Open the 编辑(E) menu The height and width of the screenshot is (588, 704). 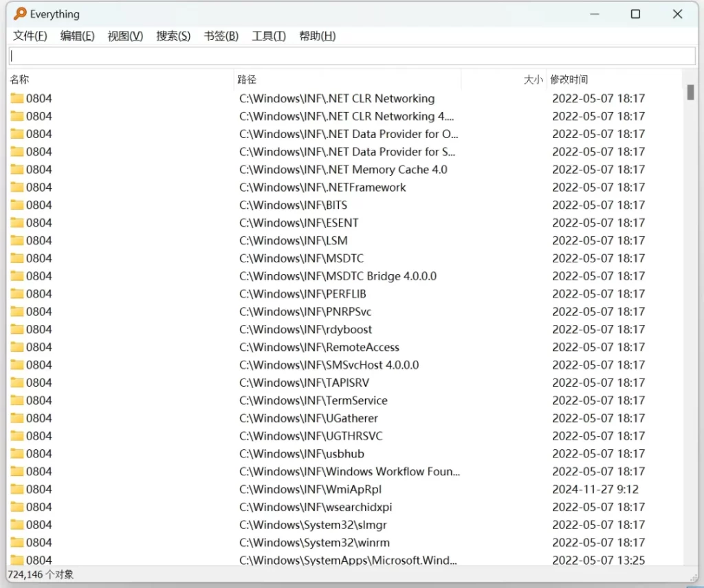click(77, 36)
